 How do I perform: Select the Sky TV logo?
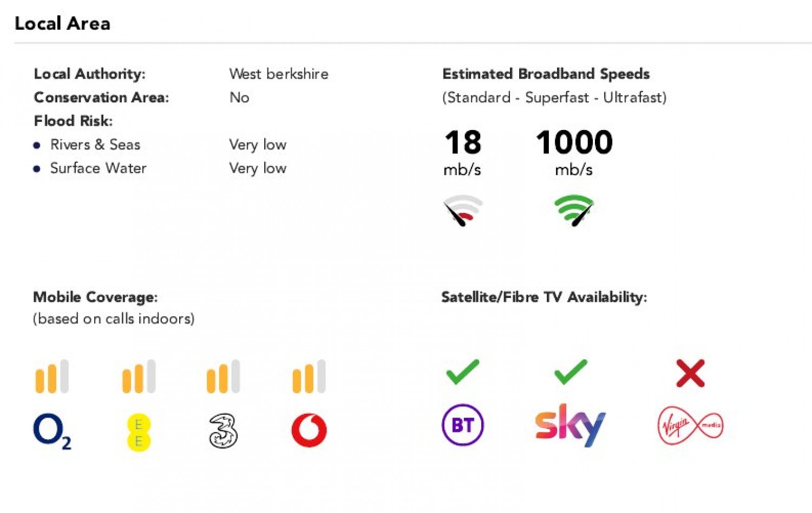(570, 425)
